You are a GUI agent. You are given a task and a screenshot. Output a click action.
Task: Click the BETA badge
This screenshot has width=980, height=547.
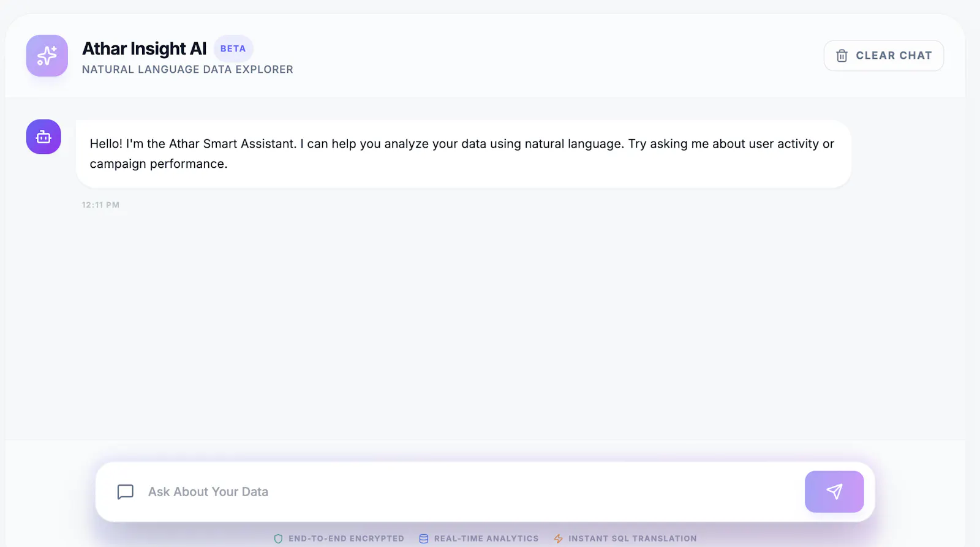pos(233,48)
